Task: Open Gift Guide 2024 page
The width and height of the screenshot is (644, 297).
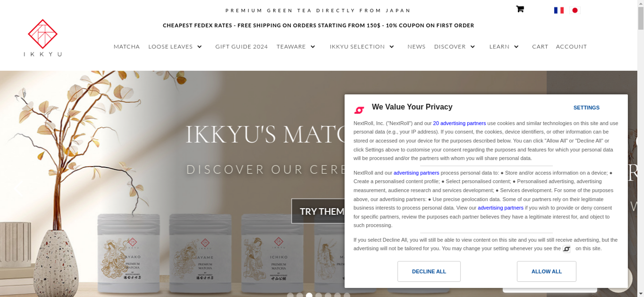Action: point(241,47)
